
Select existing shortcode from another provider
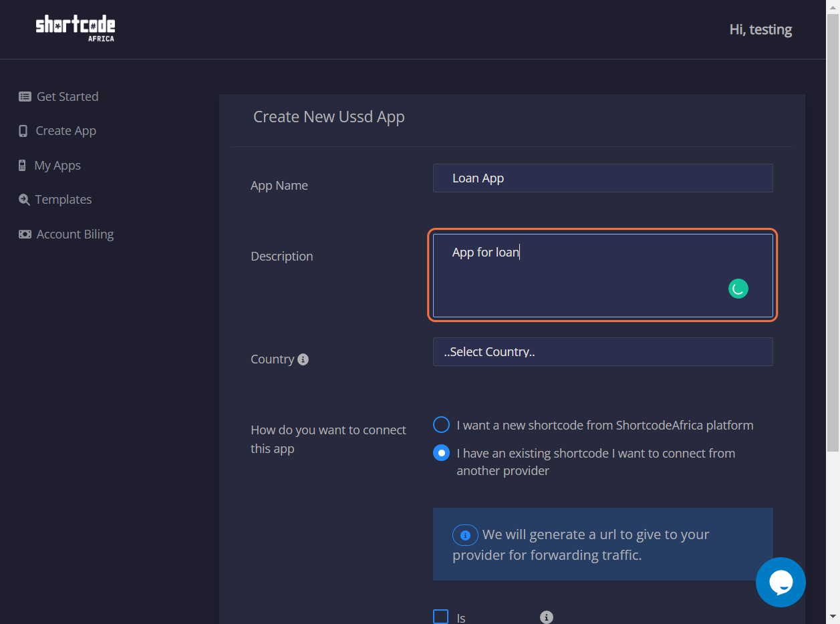[x=442, y=453]
